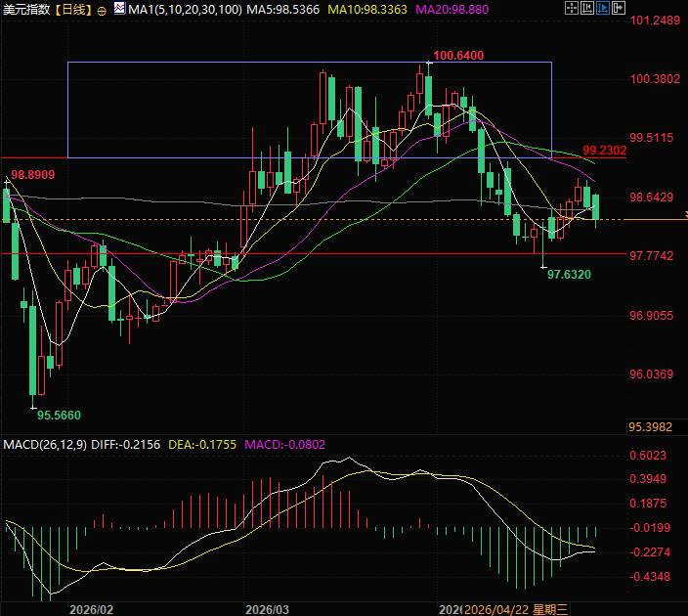Click the exit arrow icon in top toolbar
This screenshot has height=616, width=688.
[x=619, y=8]
